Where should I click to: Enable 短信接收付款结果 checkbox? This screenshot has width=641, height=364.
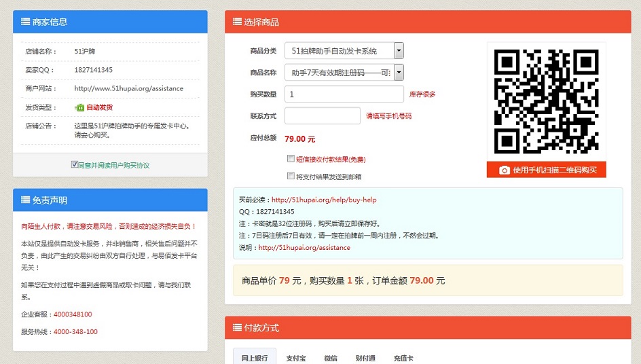coord(291,159)
